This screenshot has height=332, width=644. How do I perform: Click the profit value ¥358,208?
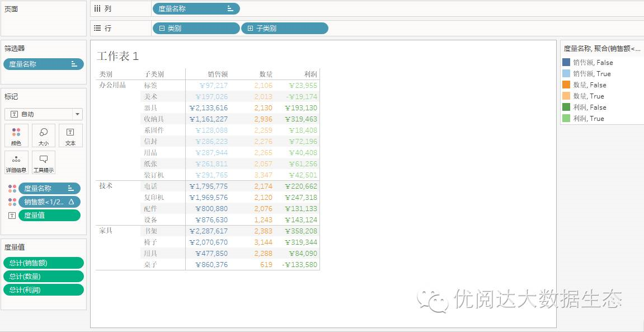tap(301, 231)
